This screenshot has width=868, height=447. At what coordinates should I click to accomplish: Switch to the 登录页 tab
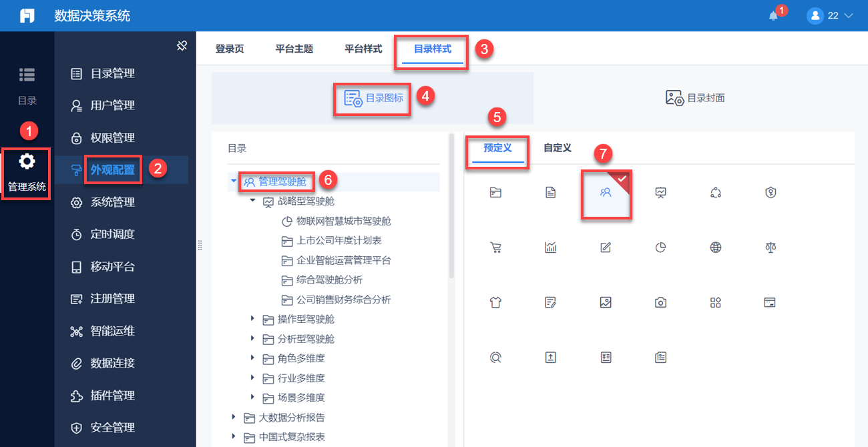(x=229, y=49)
